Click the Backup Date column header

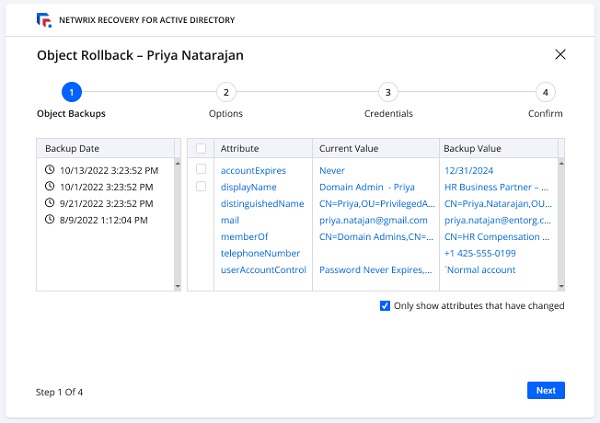point(70,148)
